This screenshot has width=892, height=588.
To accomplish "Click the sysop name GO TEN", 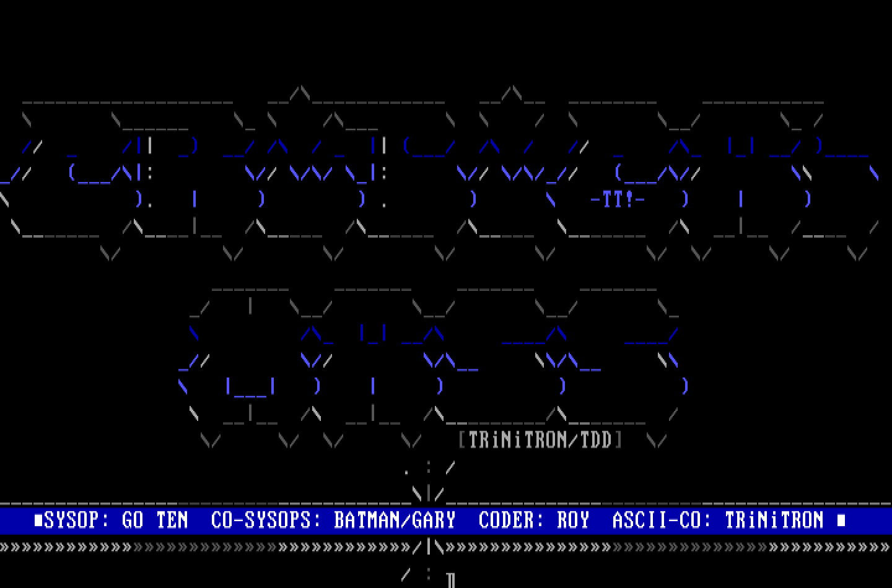I will coord(155,521).
